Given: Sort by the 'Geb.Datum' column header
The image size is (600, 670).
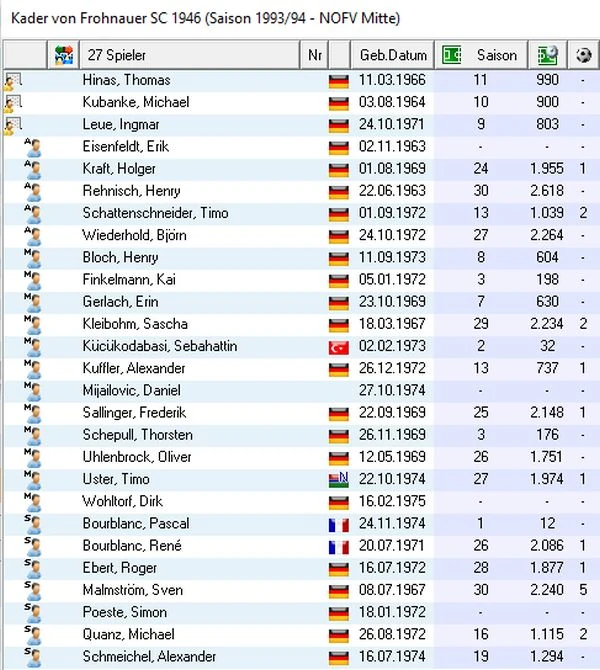Looking at the screenshot, I should coord(393,55).
